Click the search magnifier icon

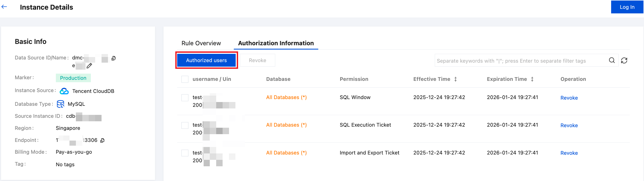[612, 61]
